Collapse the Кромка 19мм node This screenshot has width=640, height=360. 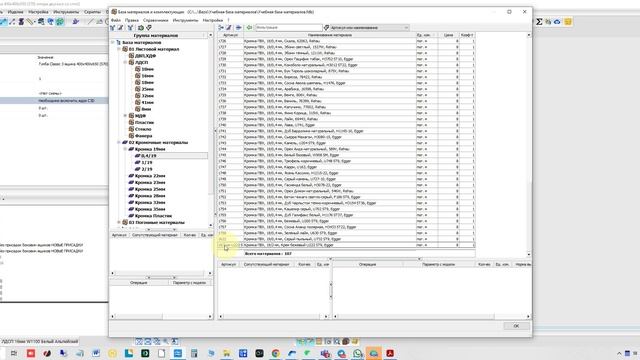[125, 149]
